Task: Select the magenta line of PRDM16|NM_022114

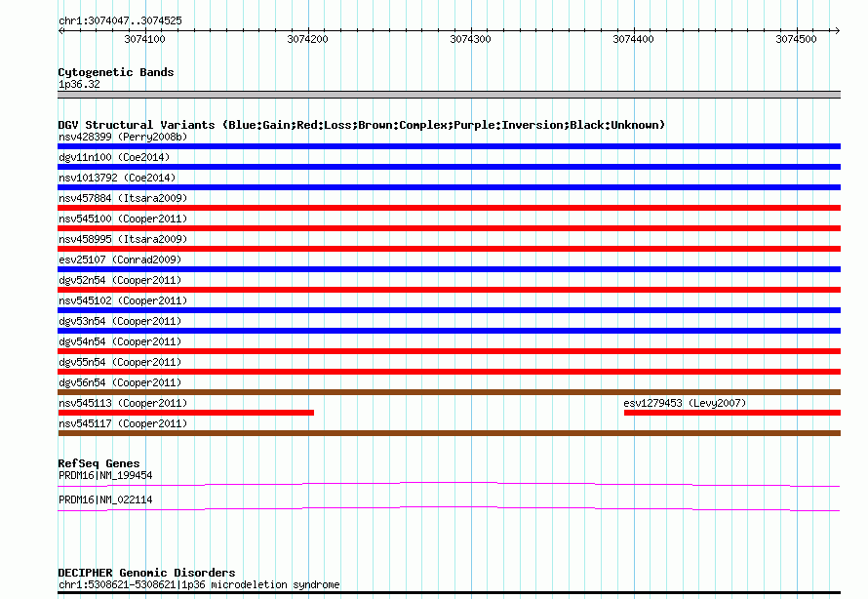Action: click(x=449, y=509)
